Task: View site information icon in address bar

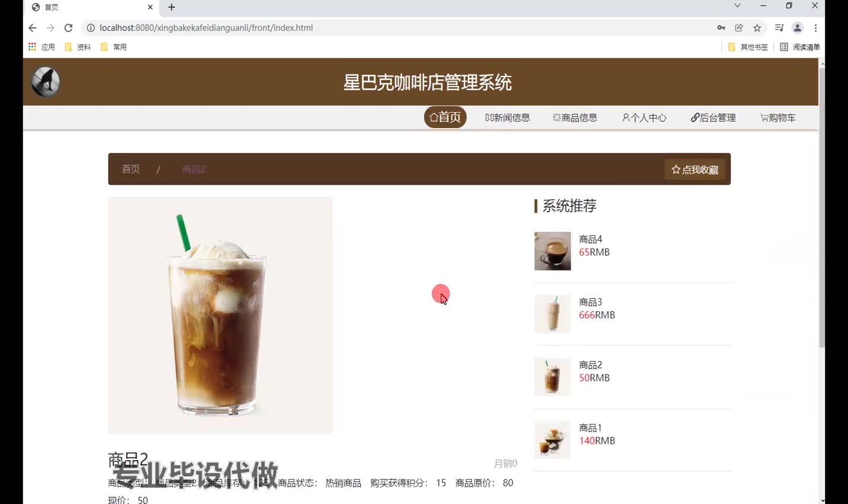Action: tap(91, 28)
